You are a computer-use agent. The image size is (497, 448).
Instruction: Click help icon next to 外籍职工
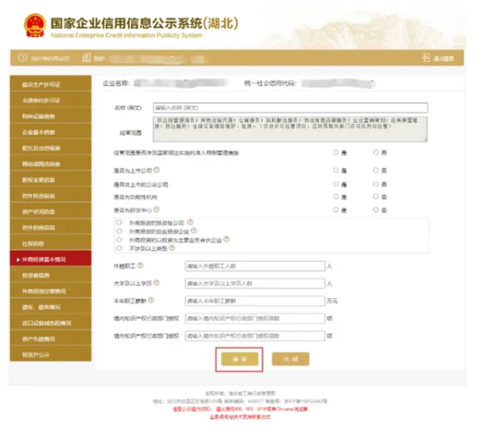pyautogui.click(x=140, y=265)
